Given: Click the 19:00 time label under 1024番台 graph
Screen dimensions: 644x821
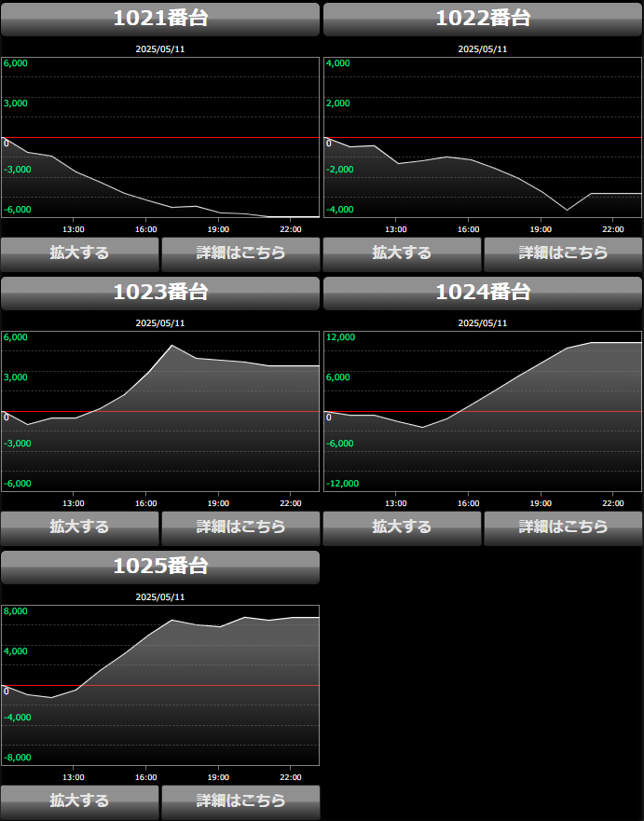Looking at the screenshot, I should tap(541, 503).
